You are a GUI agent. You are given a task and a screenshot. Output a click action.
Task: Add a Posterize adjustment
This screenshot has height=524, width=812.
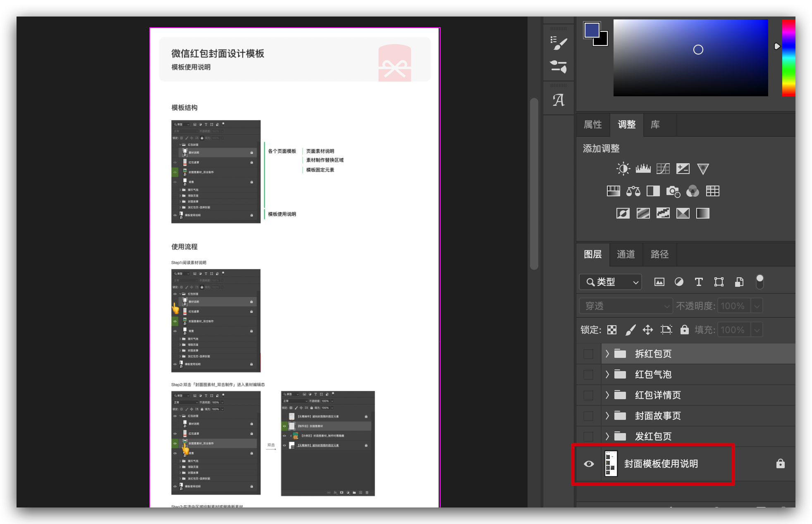point(643,213)
